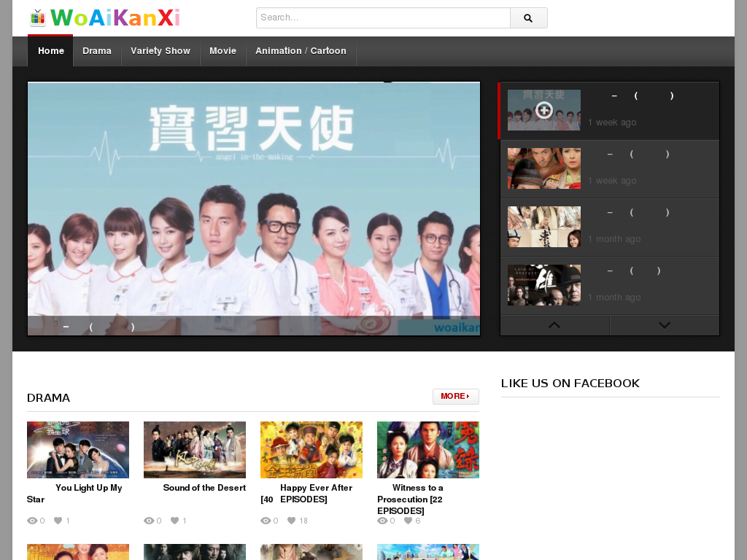747x560 pixels.
Task: Click the WoAiKanXi TV logo icon
Action: (38, 17)
